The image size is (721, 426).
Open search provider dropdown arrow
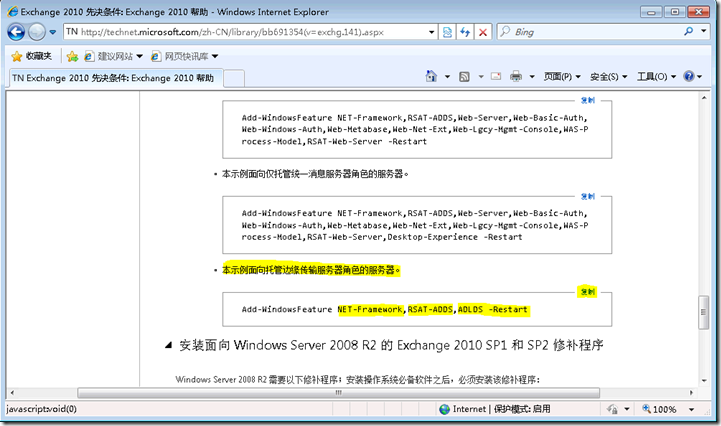[704, 31]
